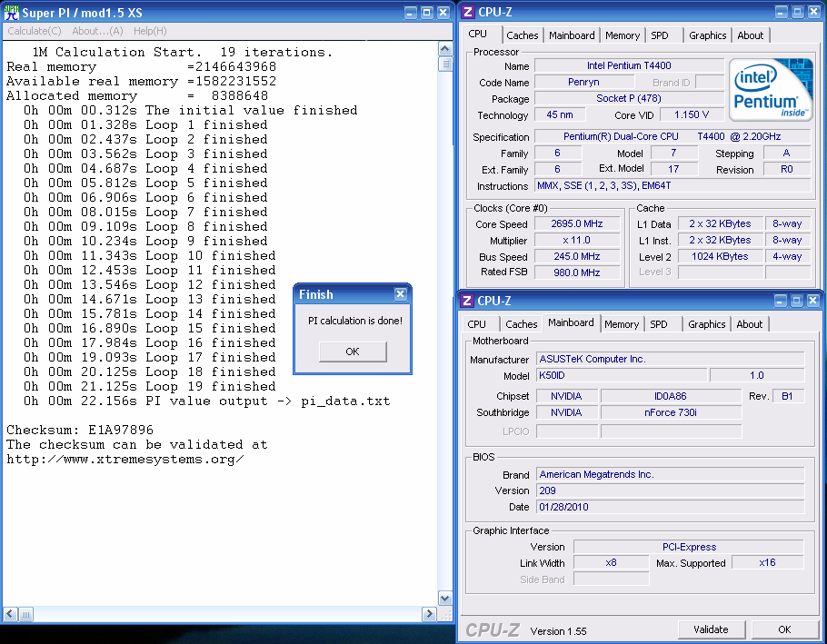
Task: Click the motherboard Model value K50ID
Action: [622, 375]
